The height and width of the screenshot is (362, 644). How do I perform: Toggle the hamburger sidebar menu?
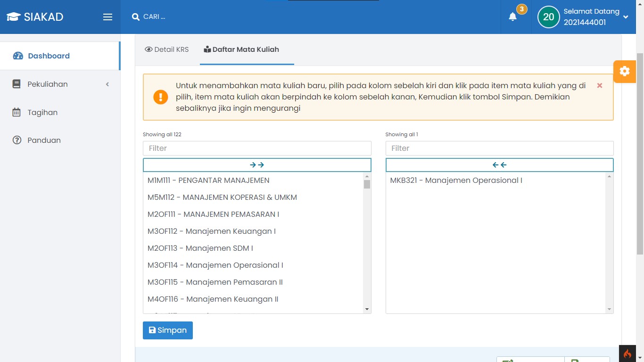[x=107, y=17]
